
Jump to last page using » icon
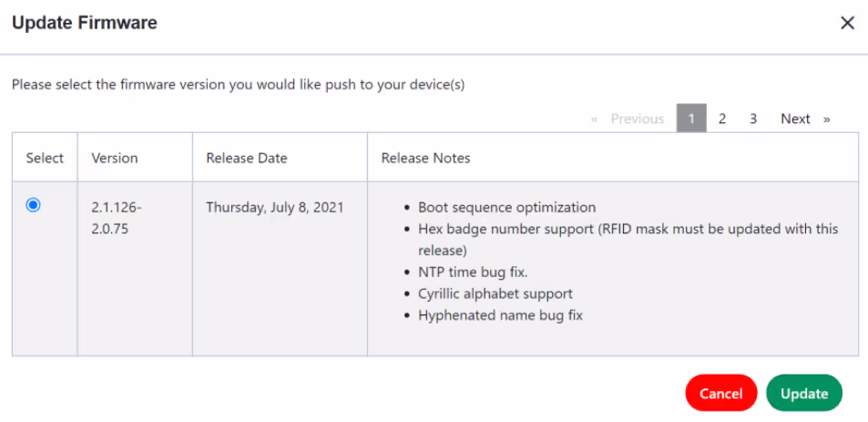(826, 119)
